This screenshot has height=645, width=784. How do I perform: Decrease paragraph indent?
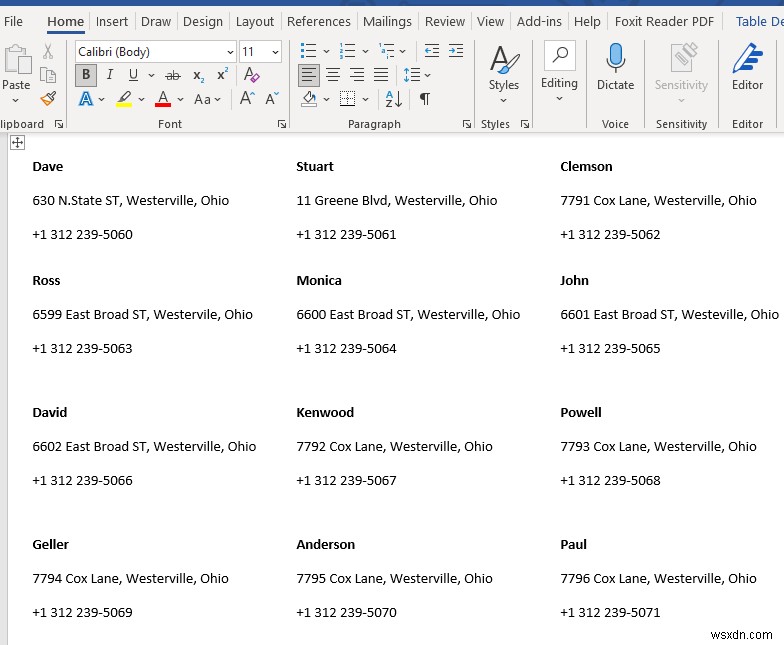432,50
